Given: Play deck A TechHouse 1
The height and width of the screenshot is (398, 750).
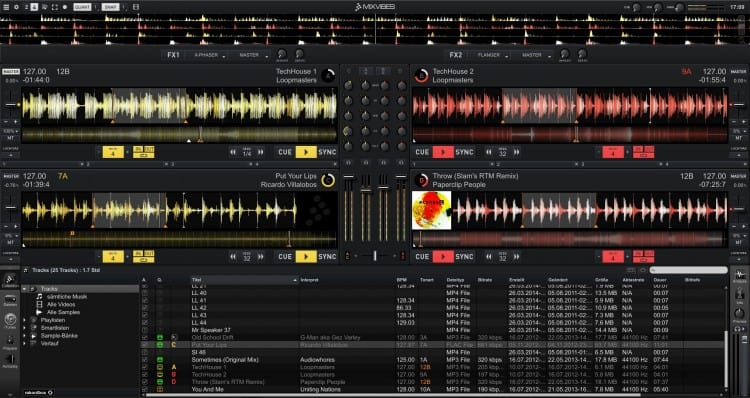Looking at the screenshot, I should click(306, 152).
